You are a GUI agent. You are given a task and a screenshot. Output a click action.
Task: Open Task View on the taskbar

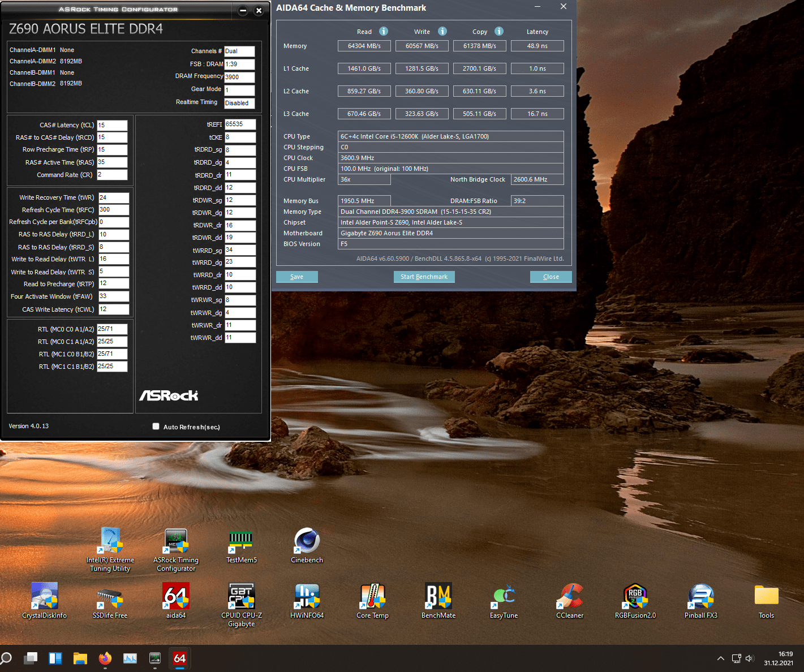[x=31, y=658]
